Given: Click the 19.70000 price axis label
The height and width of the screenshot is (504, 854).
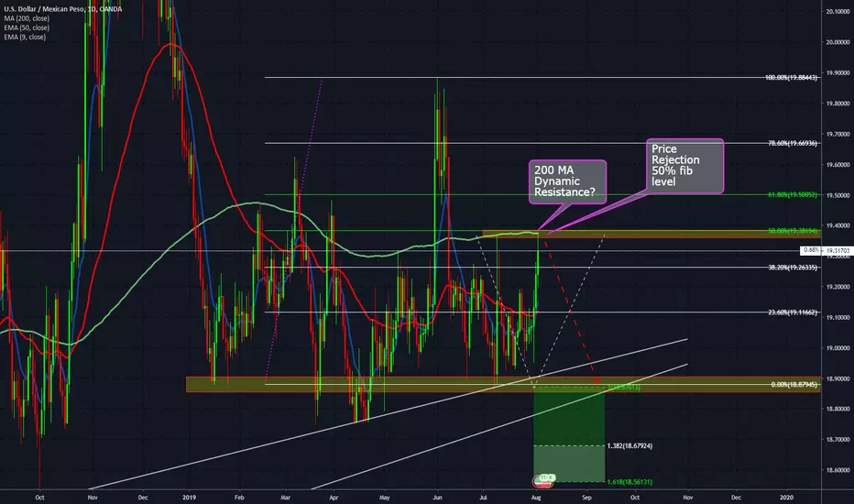Looking at the screenshot, I should point(838,134).
